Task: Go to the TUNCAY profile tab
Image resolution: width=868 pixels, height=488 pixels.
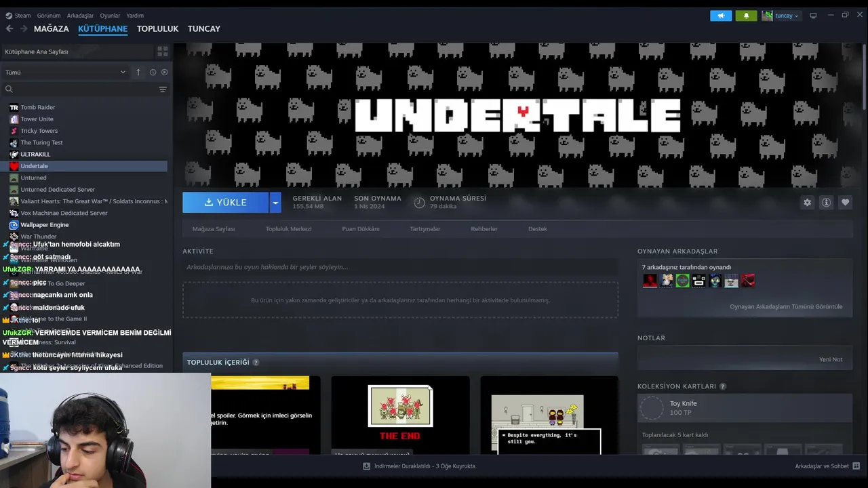Action: [x=204, y=28]
